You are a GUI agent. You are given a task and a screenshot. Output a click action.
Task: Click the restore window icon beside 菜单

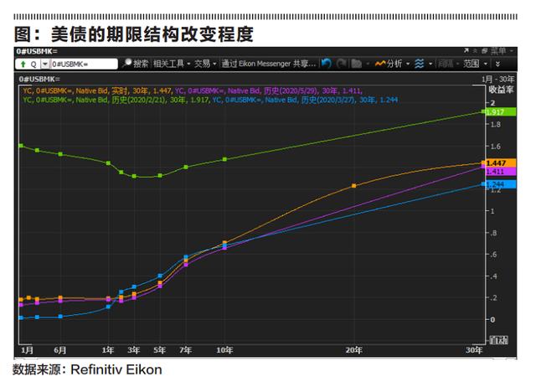[x=484, y=51]
